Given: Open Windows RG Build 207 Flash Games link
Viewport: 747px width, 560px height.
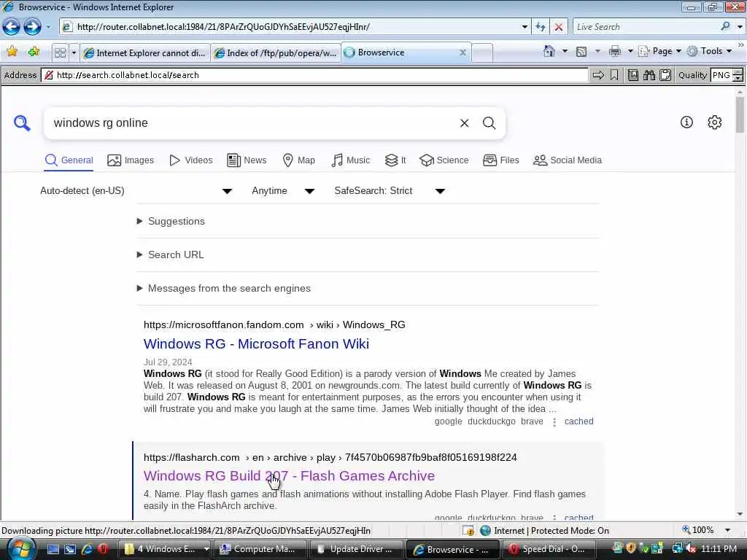Looking at the screenshot, I should (289, 475).
